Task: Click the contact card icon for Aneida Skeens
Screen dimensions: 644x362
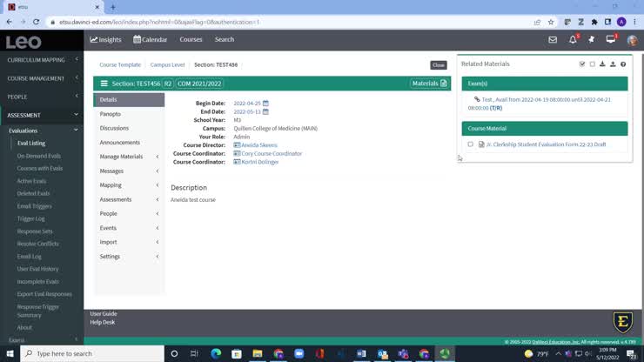Action: [x=237, y=145]
